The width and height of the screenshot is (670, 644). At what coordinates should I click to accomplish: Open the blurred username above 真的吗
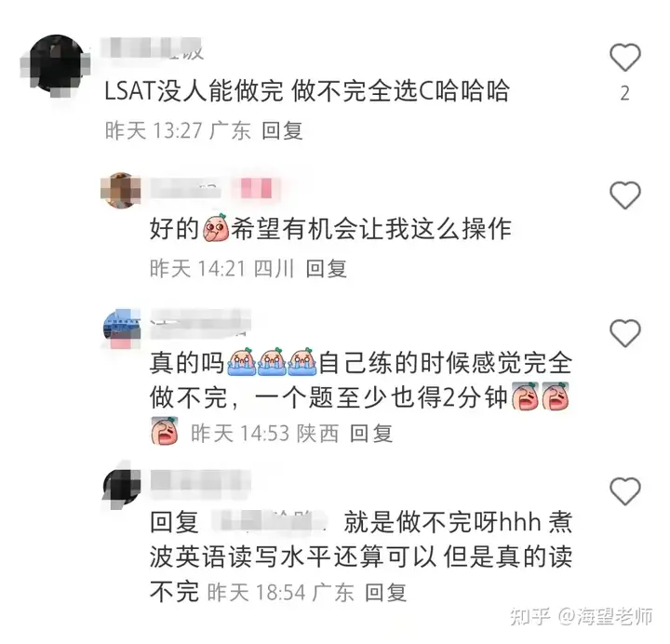click(201, 320)
